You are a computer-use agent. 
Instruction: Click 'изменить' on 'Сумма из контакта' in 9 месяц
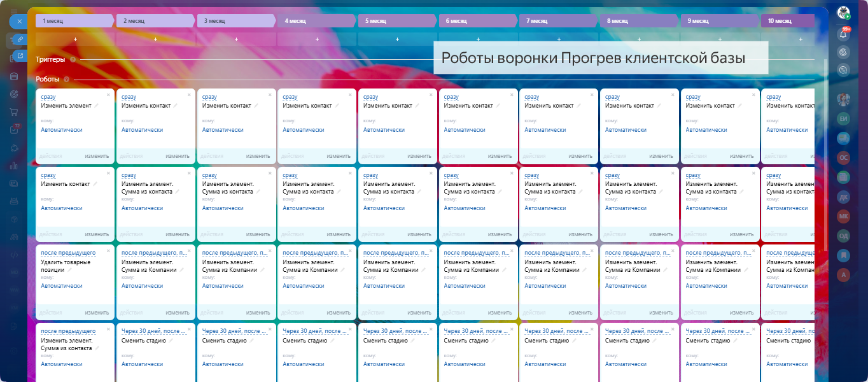pyautogui.click(x=742, y=234)
